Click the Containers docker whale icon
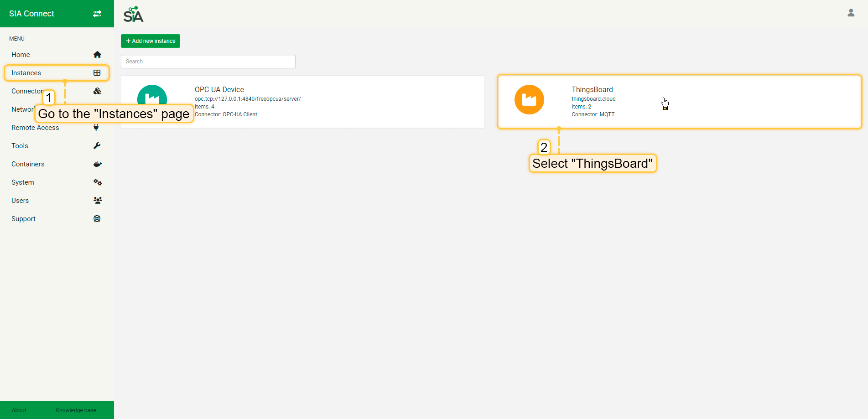 (97, 164)
